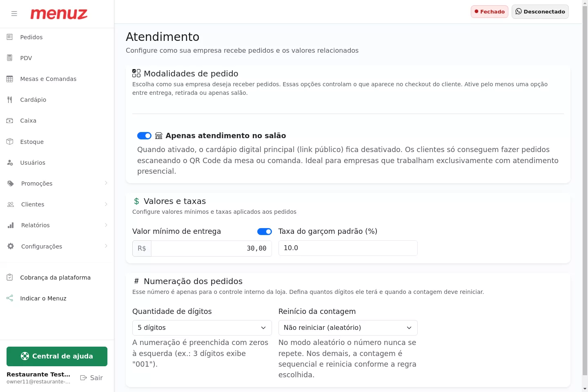
Task: Click the scrollbar down arrow
Action: click(585, 389)
